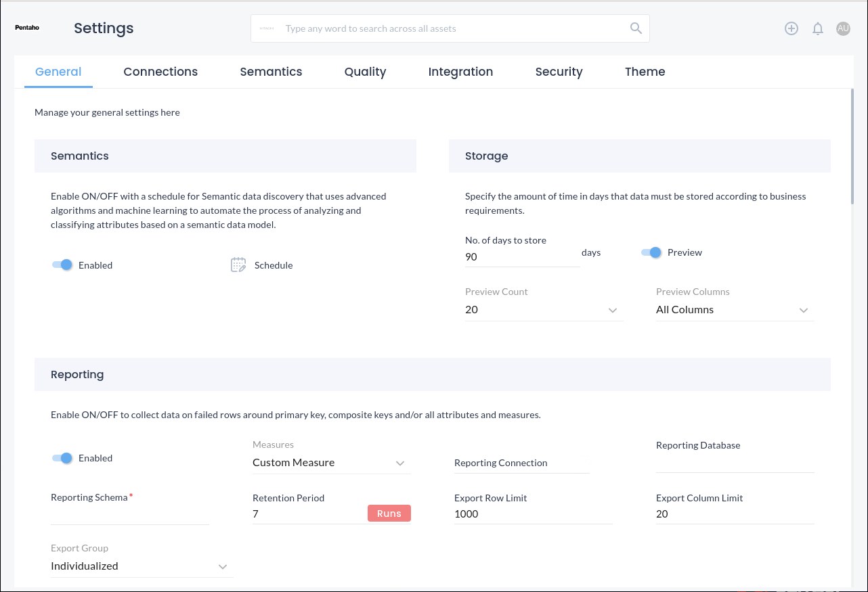The image size is (868, 592).
Task: Click the Schedule calendar icon
Action: [x=238, y=265]
